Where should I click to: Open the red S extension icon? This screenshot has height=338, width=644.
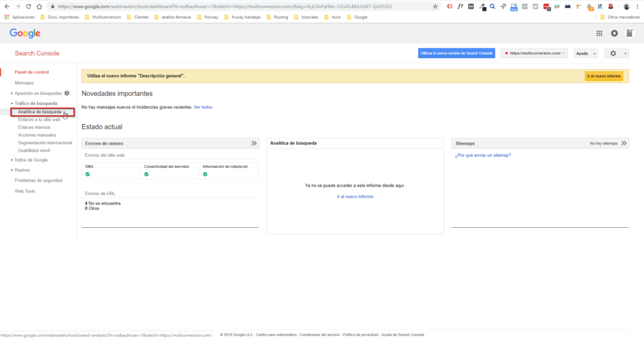coord(611,6)
